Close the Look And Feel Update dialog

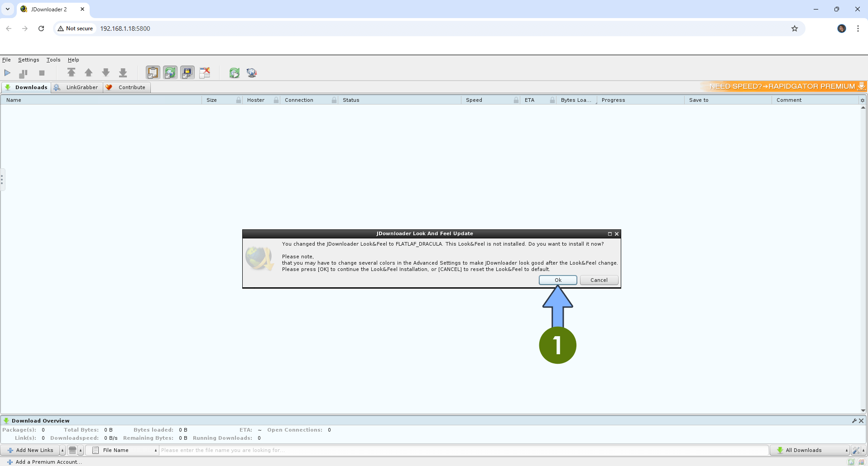point(617,234)
